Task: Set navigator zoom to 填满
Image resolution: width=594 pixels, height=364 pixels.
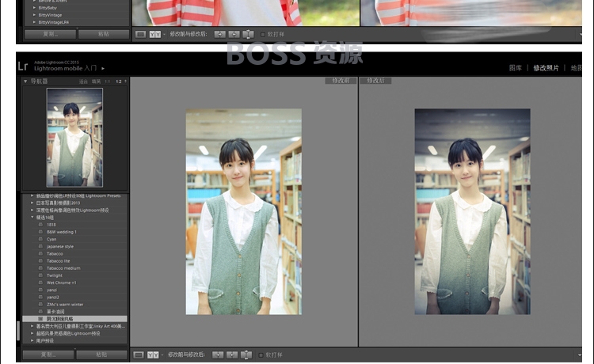Action: tap(96, 82)
